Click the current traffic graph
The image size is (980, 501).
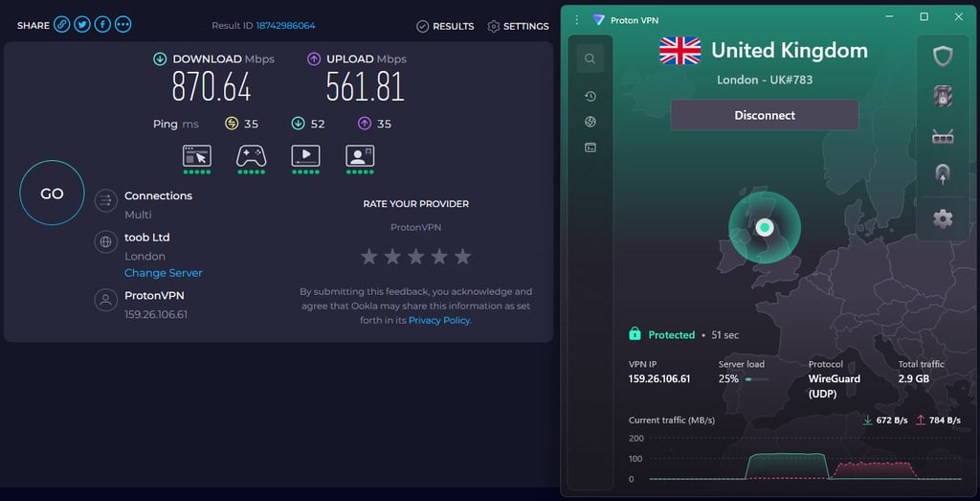coord(805,459)
